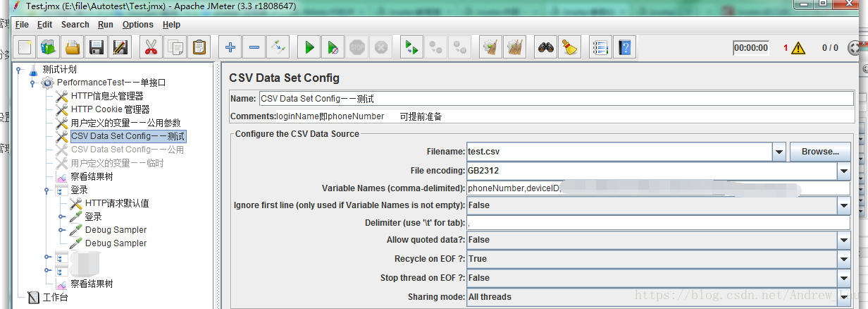The image size is (868, 309).
Task: Click in the Name text field
Action: pos(556,99)
